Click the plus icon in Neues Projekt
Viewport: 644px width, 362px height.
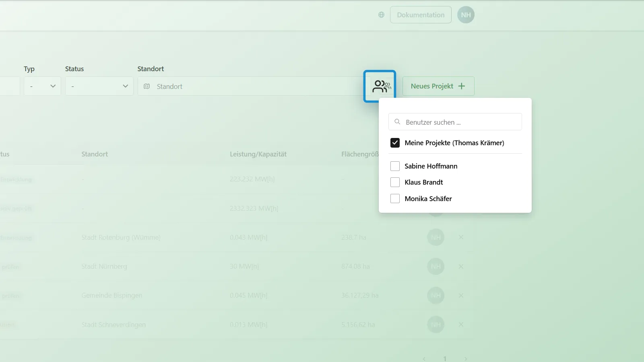462,86
